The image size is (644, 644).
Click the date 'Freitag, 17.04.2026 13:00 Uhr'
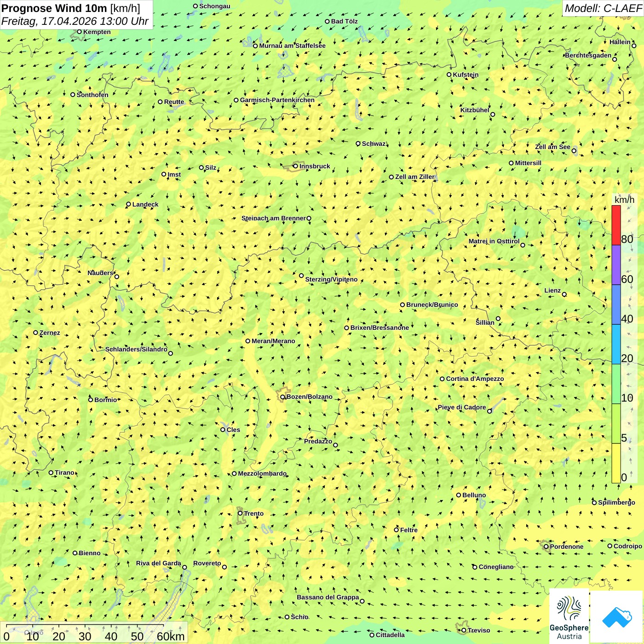[x=75, y=21]
